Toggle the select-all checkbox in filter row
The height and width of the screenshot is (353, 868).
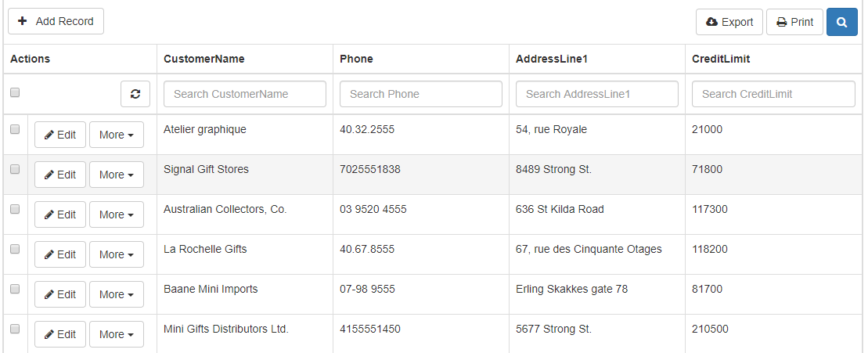15,92
